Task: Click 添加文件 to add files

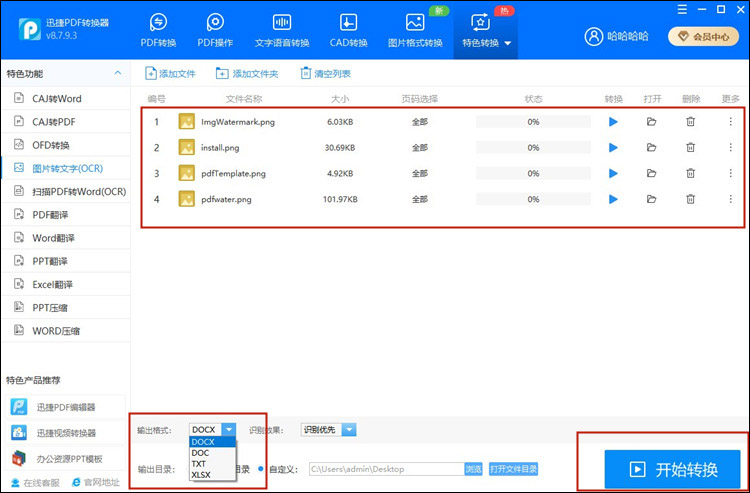Action: coord(171,74)
